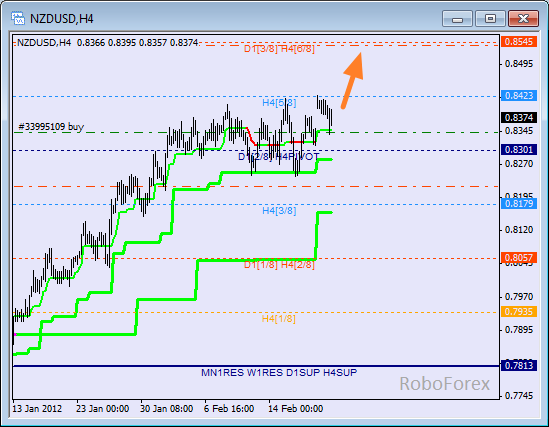Click the 0.7813 navy price label

point(519,366)
